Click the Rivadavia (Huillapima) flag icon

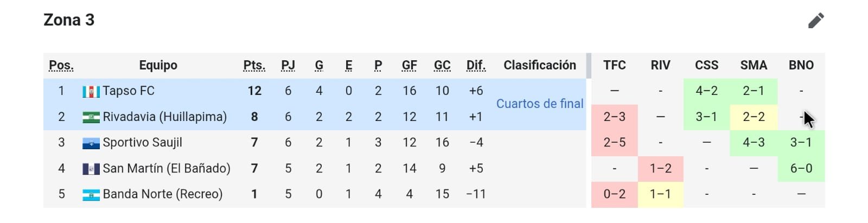click(x=91, y=117)
